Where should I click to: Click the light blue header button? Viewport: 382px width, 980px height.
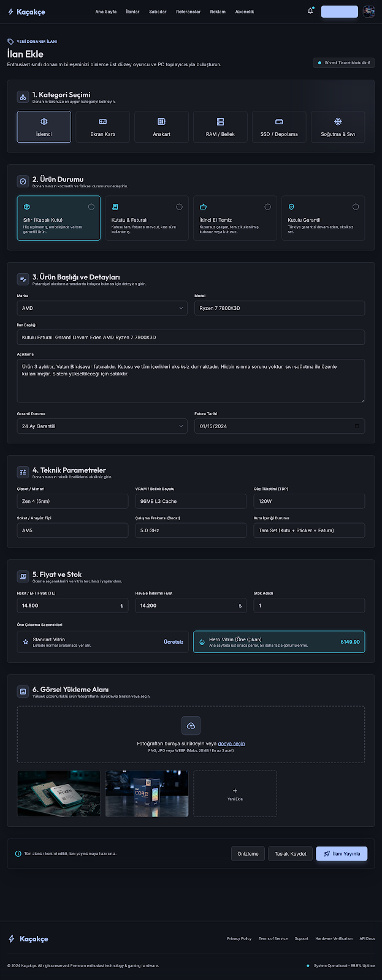coord(339,12)
